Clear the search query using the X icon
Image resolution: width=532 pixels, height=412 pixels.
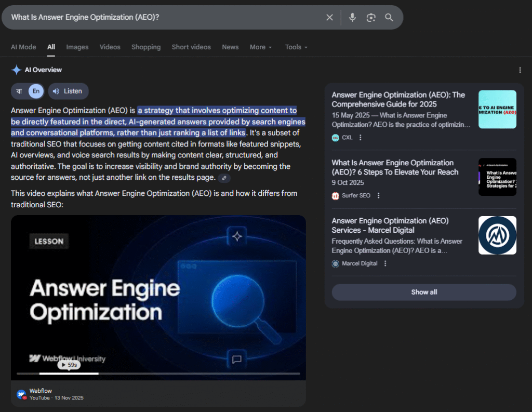tap(329, 17)
